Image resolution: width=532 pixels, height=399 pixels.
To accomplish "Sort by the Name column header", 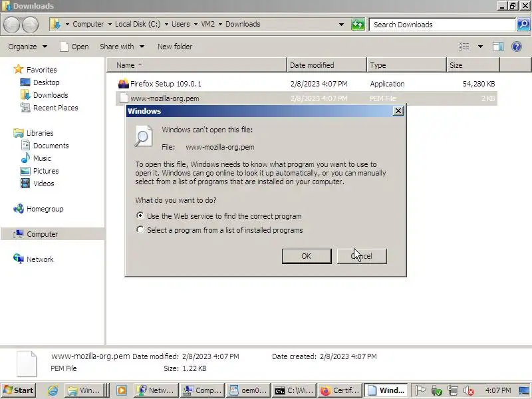I will coord(197,65).
